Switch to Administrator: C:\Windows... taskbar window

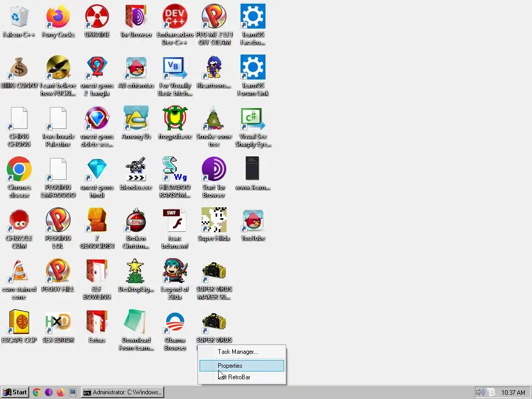click(123, 392)
